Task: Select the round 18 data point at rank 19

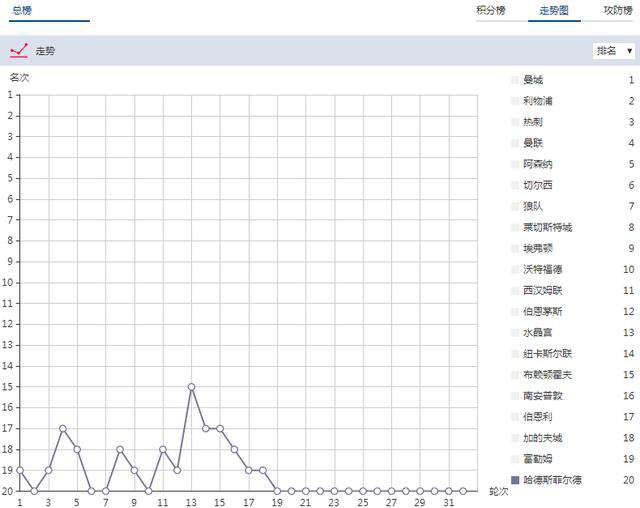Action: point(263,470)
